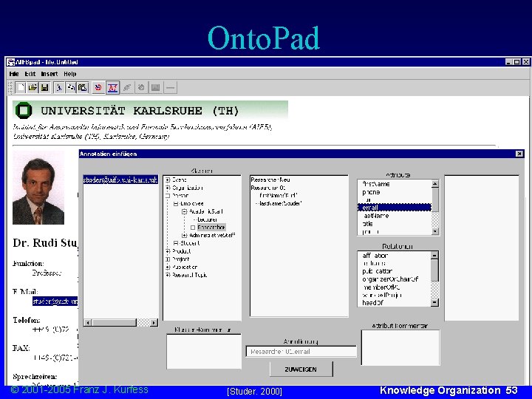The image size is (532, 399).
Task: Open the Help menu
Action: pyautogui.click(x=70, y=74)
